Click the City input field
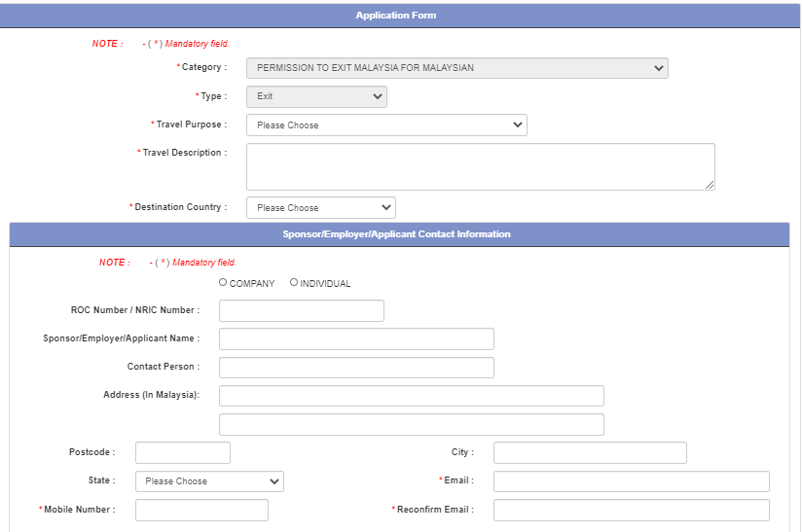The image size is (802, 532). click(590, 452)
